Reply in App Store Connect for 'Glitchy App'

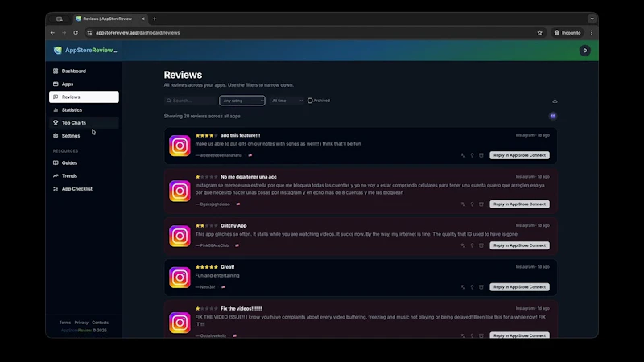click(x=519, y=245)
